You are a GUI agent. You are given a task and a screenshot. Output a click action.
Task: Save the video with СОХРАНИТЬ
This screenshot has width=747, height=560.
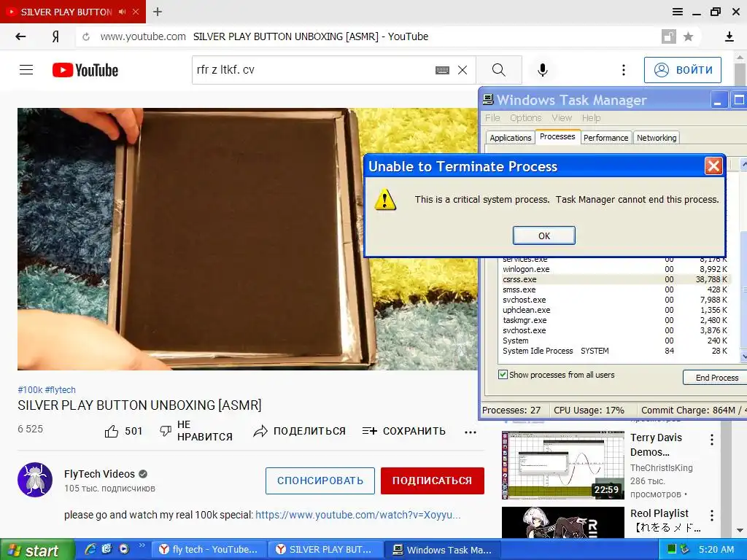click(404, 432)
